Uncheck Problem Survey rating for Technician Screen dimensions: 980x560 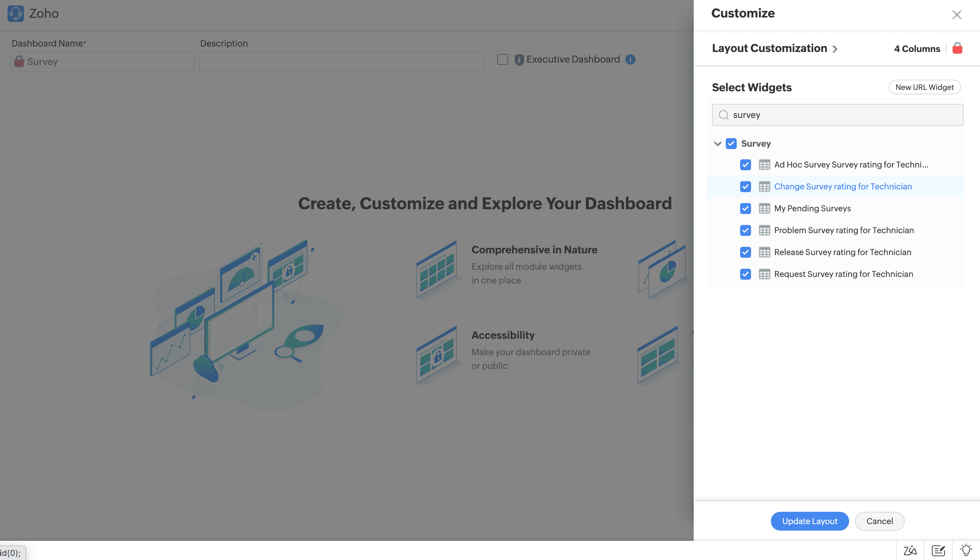(745, 230)
